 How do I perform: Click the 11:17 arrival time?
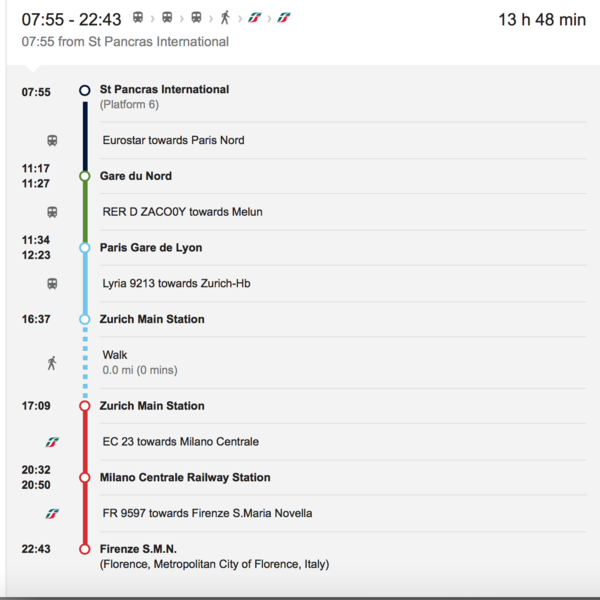(x=36, y=168)
